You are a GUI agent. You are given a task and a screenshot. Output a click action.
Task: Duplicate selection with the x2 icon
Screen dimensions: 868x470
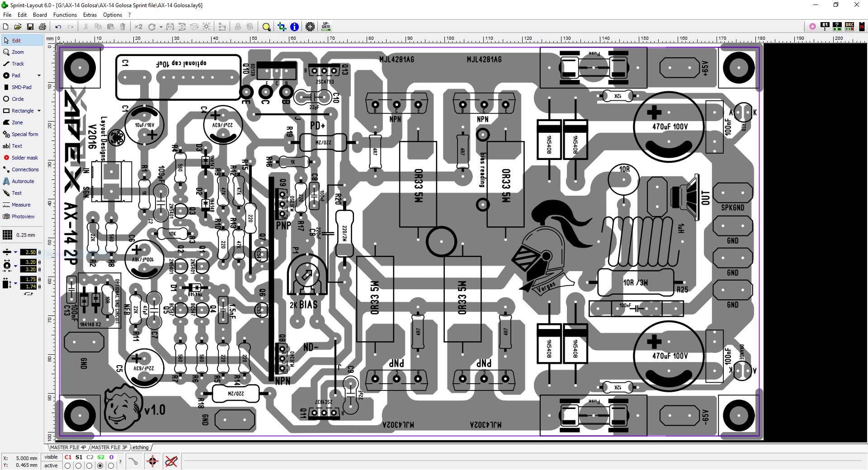[138, 27]
